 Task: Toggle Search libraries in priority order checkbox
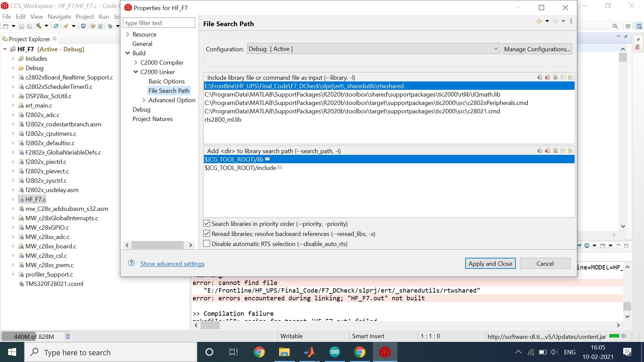click(x=207, y=224)
